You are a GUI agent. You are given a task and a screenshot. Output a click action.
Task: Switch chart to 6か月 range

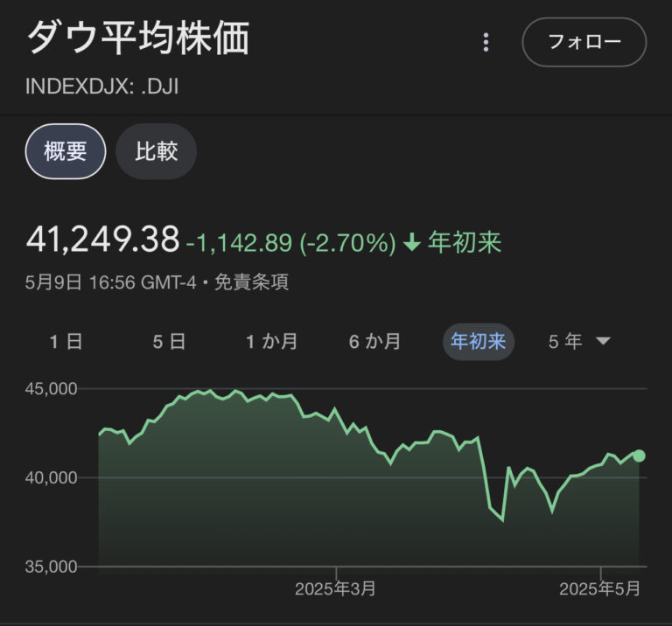pos(374,342)
